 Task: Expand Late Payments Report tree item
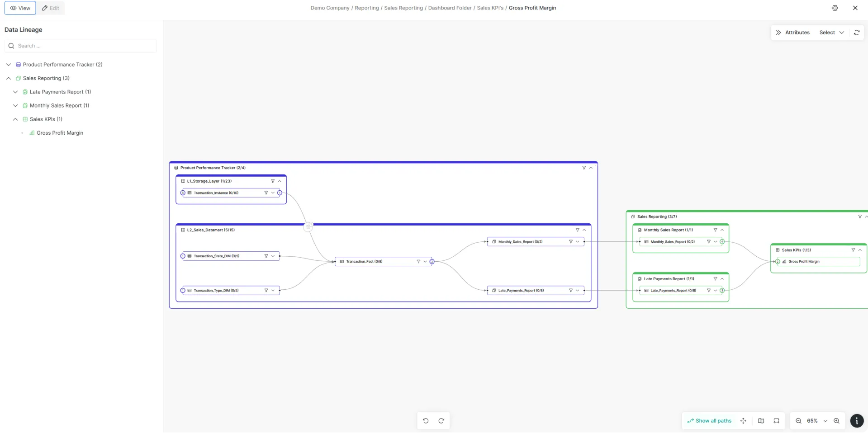15,92
